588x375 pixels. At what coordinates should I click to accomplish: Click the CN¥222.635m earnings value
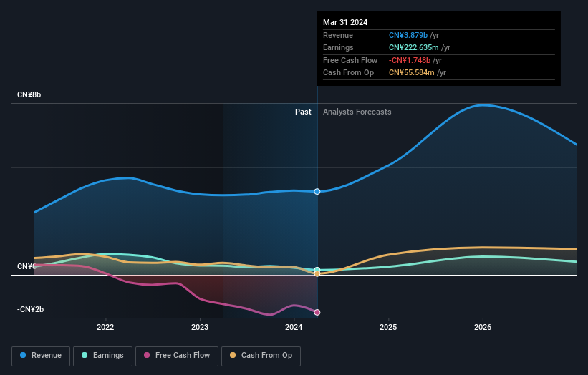414,47
